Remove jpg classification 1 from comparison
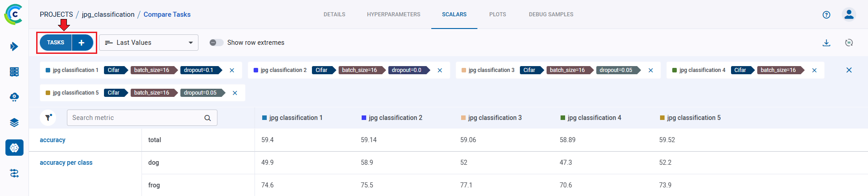Image resolution: width=868 pixels, height=196 pixels. [232, 70]
